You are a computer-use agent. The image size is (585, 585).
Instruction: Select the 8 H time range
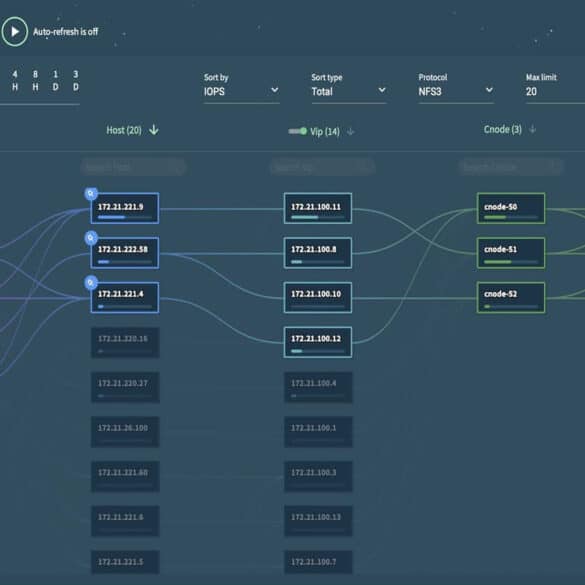click(x=35, y=81)
